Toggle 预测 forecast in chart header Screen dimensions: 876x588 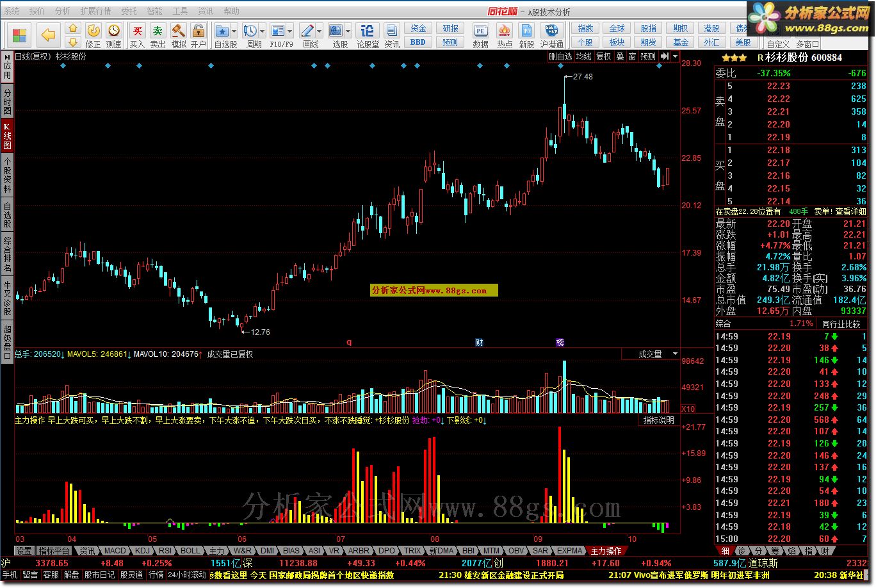[x=648, y=56]
